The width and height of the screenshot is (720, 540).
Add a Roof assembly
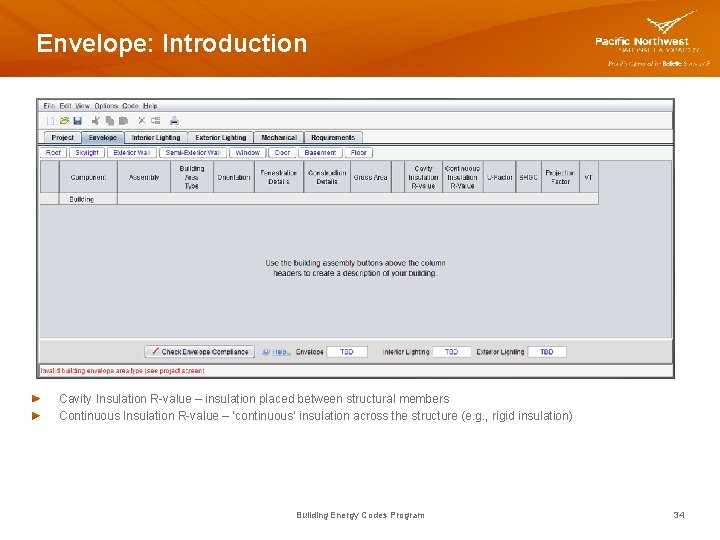(x=53, y=152)
